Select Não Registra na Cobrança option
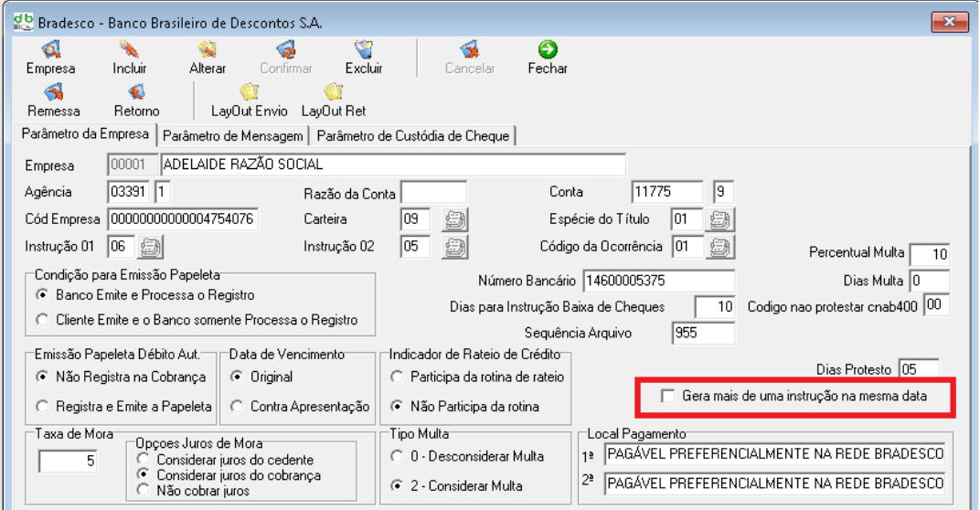The width and height of the screenshot is (980, 510). pyautogui.click(x=42, y=377)
